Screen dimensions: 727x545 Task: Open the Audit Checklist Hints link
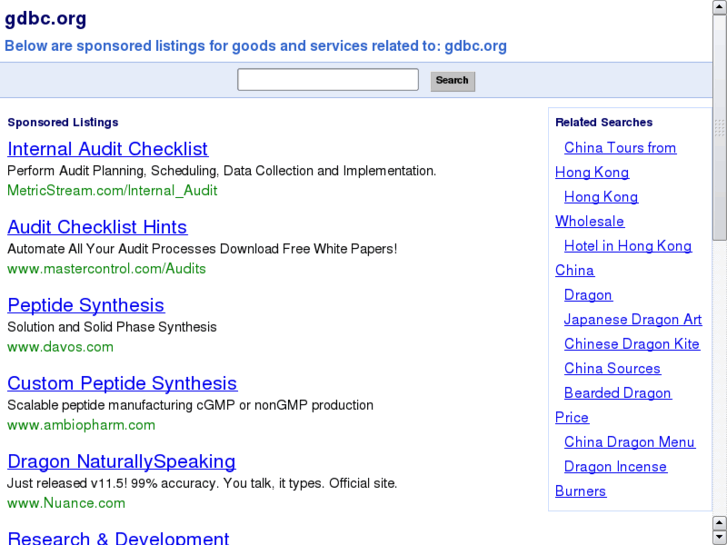point(97,227)
